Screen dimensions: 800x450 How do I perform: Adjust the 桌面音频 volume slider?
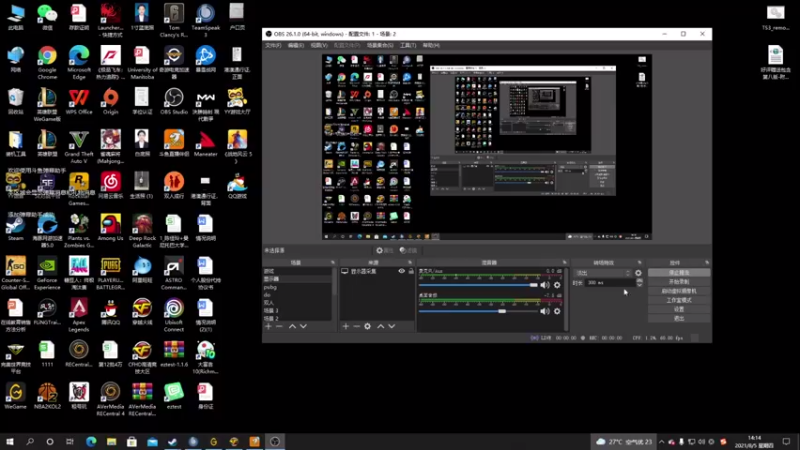coord(479,311)
